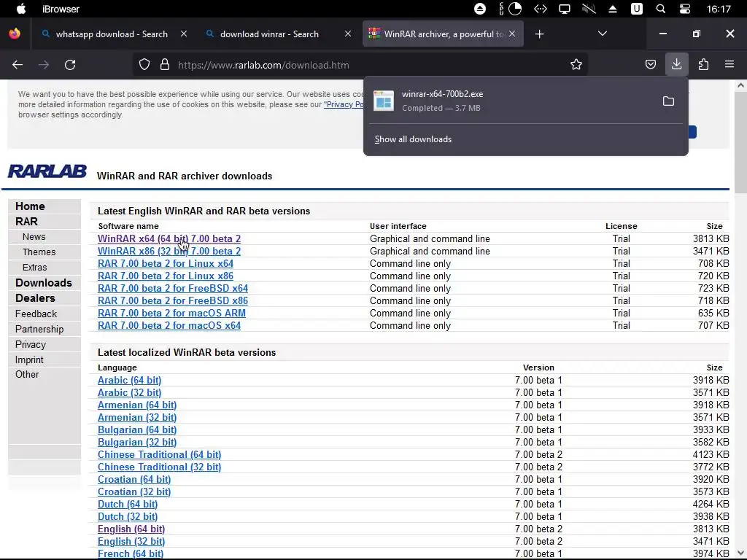Viewport: 747px width, 560px height.
Task: Open the Feedback sidebar link
Action: coord(36,314)
